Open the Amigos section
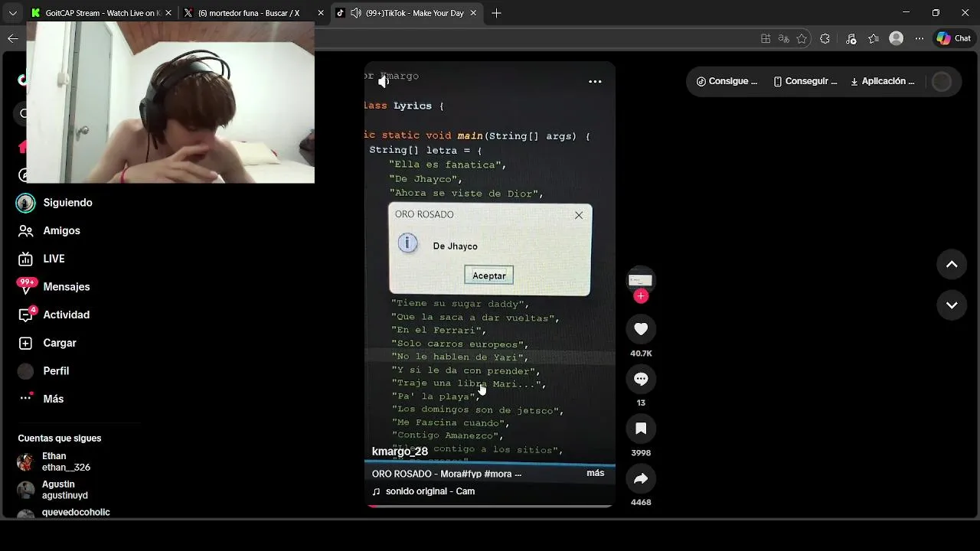 [61, 230]
